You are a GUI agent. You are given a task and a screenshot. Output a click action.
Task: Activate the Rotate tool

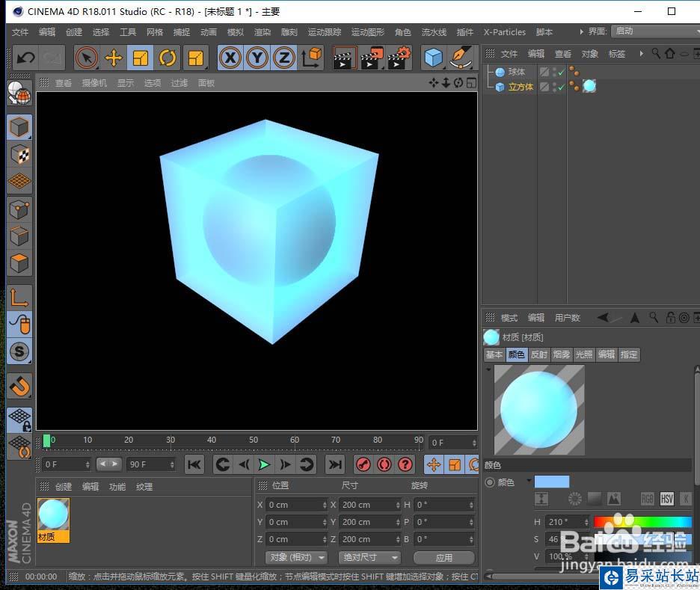click(167, 58)
